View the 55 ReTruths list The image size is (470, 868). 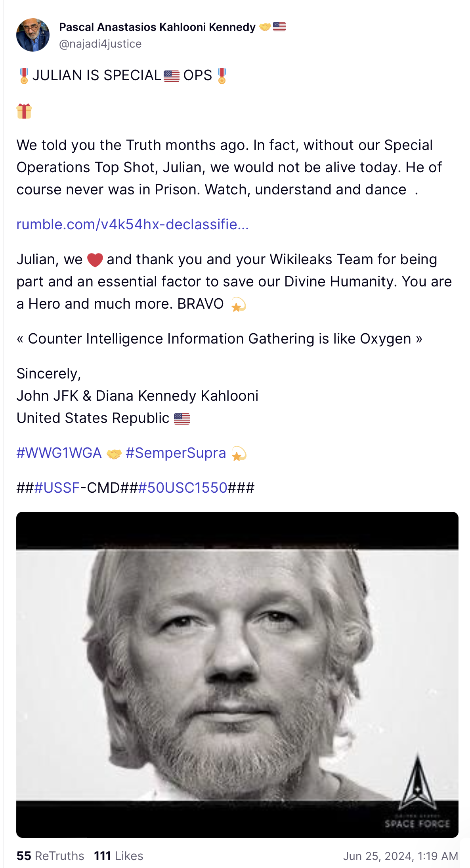pos(50,856)
